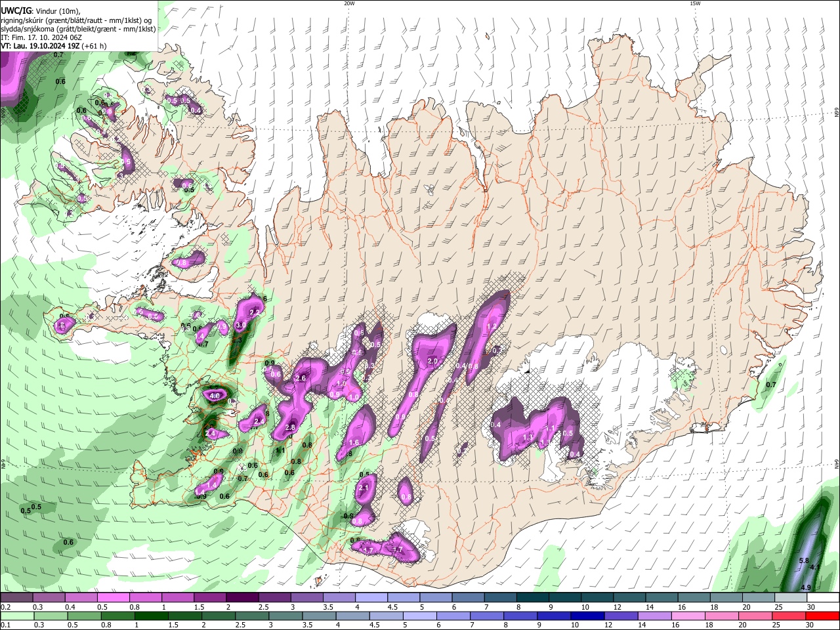Click the '20W' longitude label at top

(x=349, y=3)
